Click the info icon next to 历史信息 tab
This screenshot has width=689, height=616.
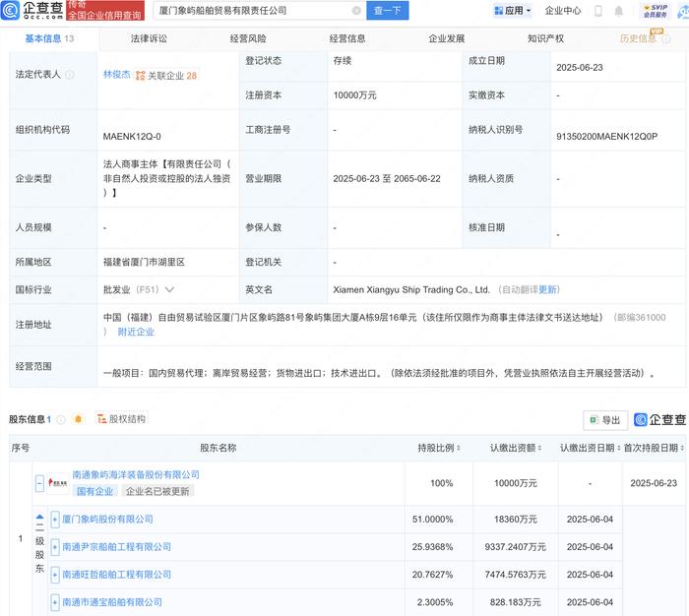point(666,38)
